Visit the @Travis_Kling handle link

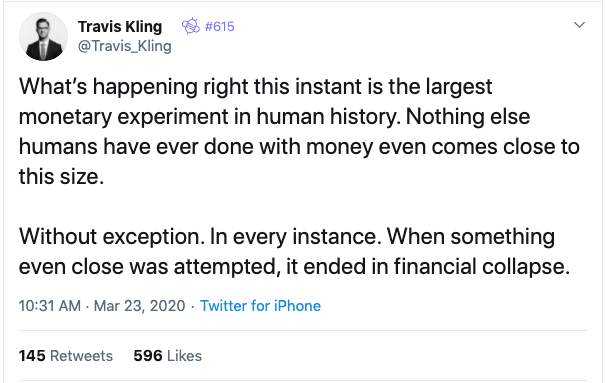tap(124, 46)
